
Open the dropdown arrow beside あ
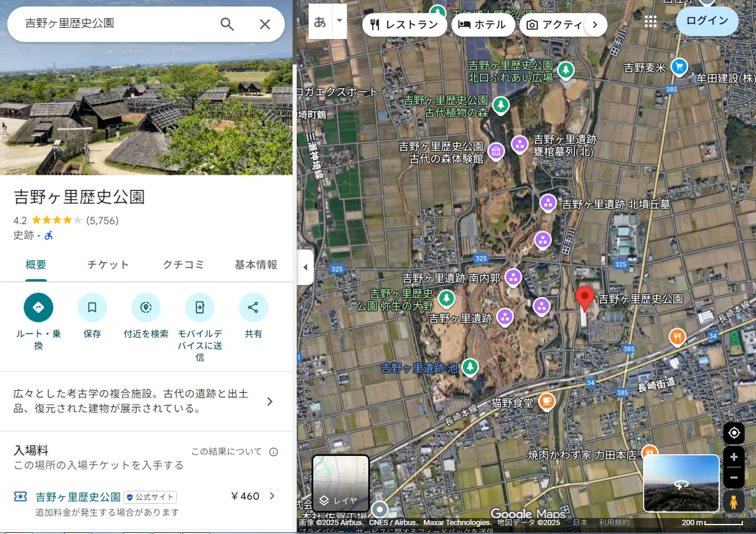340,20
